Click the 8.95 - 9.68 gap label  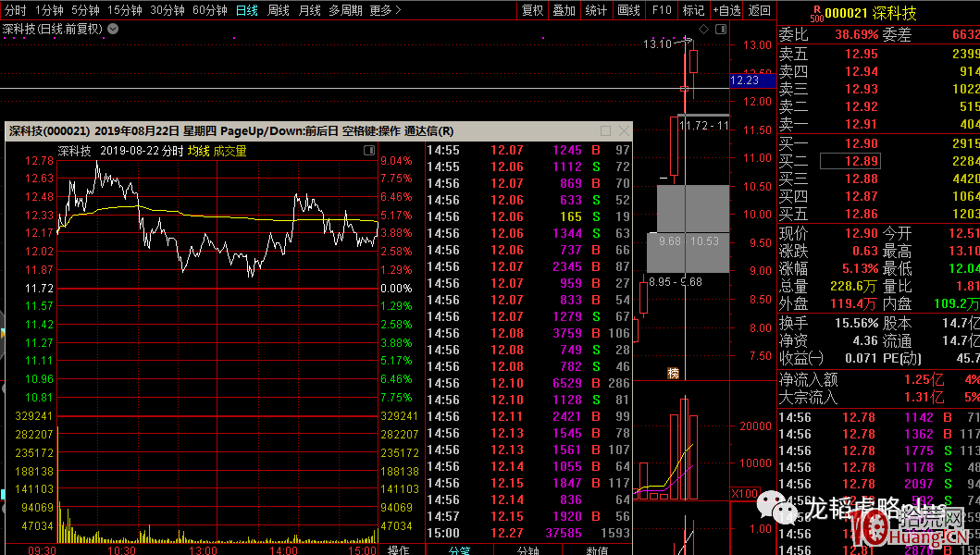(x=675, y=282)
